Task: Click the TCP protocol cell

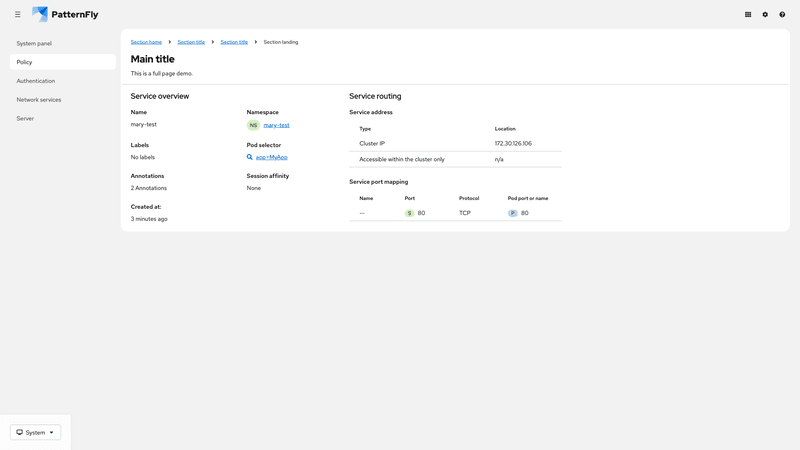Action: tap(465, 213)
